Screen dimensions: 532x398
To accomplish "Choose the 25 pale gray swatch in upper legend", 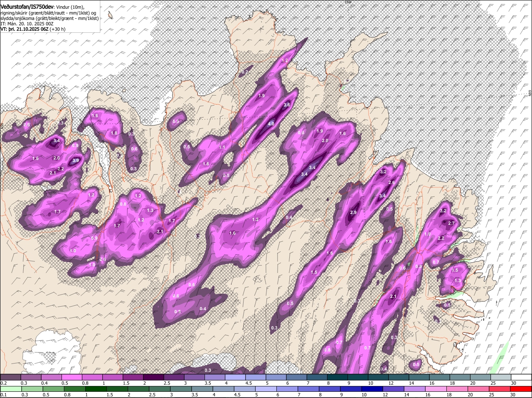I will point(501,377).
